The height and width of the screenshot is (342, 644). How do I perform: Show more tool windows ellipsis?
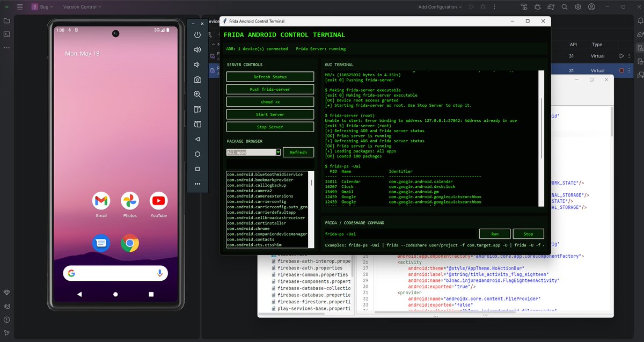point(7,47)
